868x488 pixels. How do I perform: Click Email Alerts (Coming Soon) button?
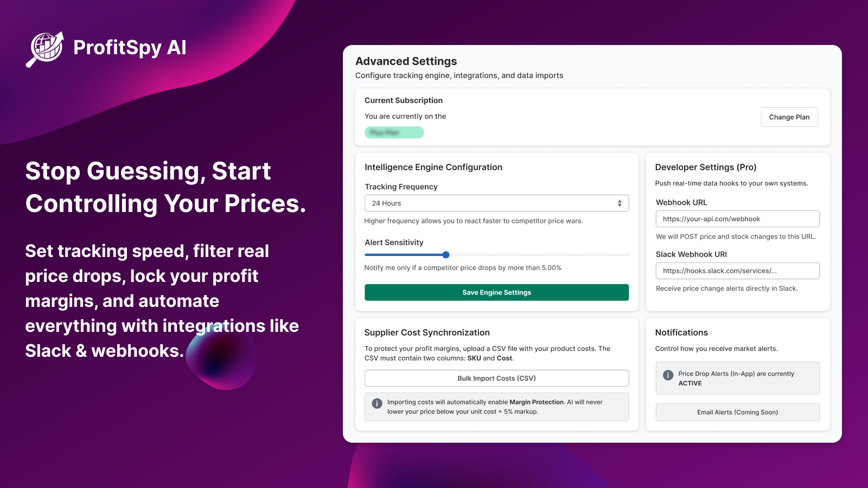point(737,413)
